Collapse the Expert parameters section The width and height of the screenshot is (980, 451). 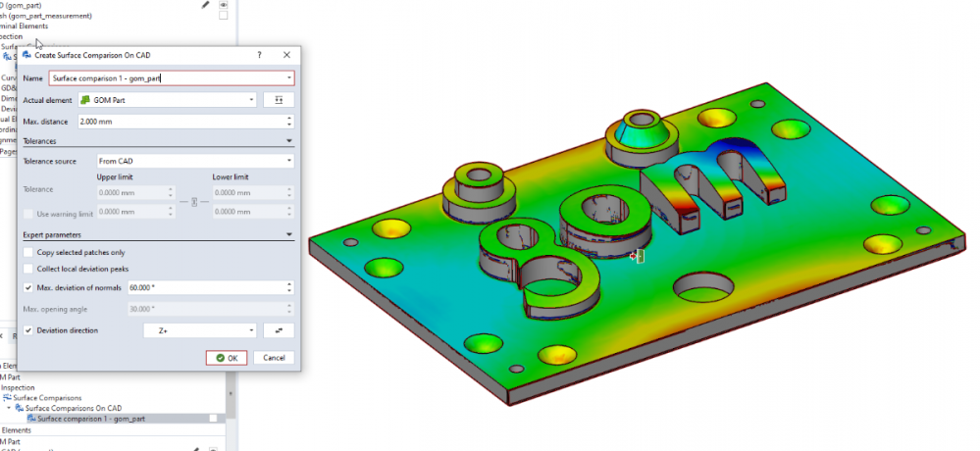pyautogui.click(x=289, y=235)
